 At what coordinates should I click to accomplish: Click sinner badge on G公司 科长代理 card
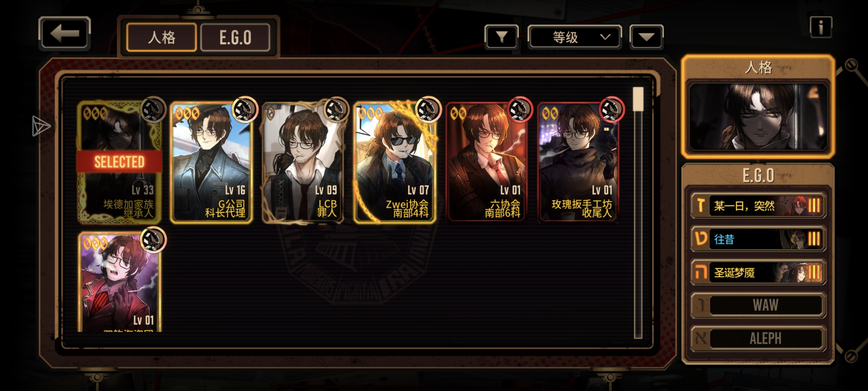point(245,109)
